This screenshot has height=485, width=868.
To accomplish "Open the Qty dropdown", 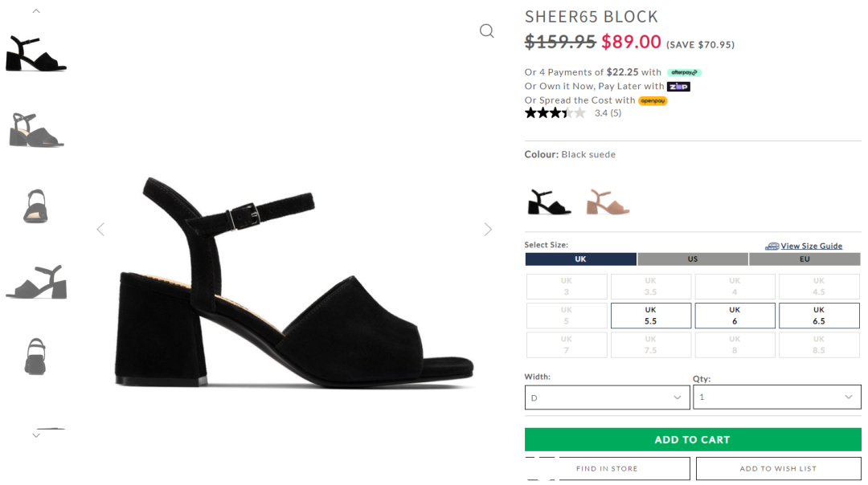I will coord(777,397).
